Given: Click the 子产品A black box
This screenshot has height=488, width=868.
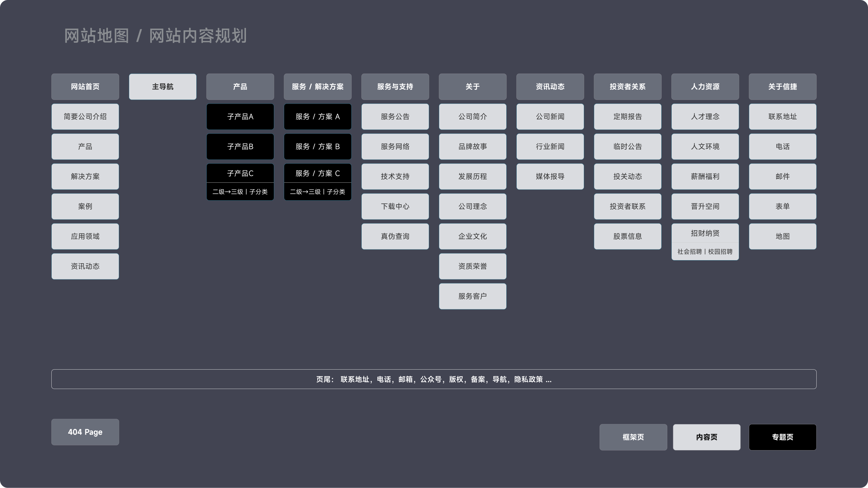Looking at the screenshot, I should [240, 117].
